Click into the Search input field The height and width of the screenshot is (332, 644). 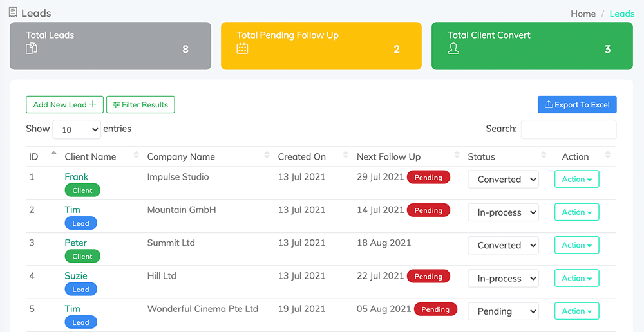[x=568, y=129]
